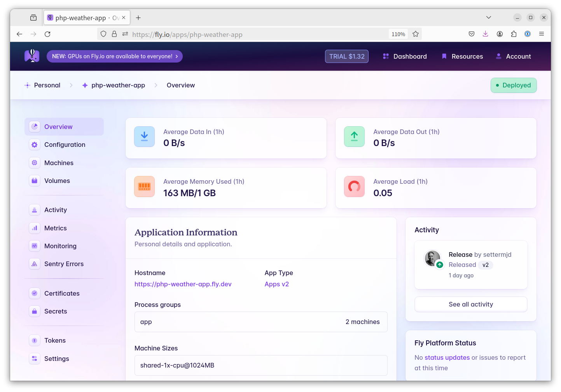Screen dimensions: 561x392
Task: Select Sentry Errors in the sidebar
Action: coord(64,264)
